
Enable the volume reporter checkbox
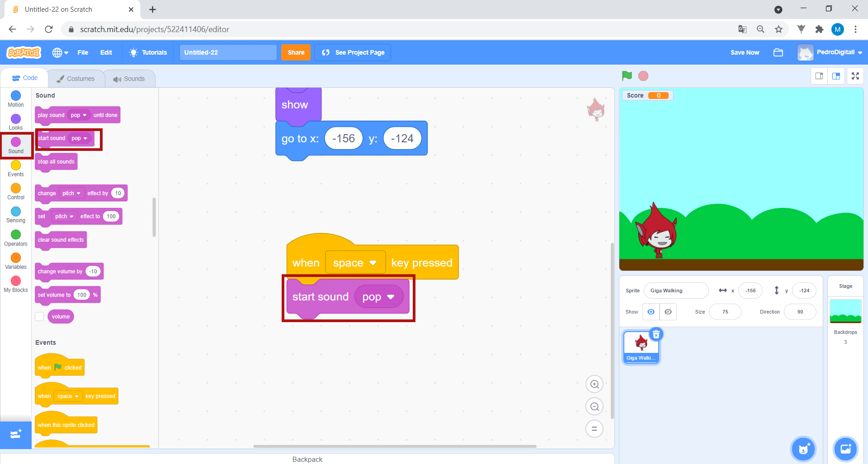pyautogui.click(x=40, y=316)
